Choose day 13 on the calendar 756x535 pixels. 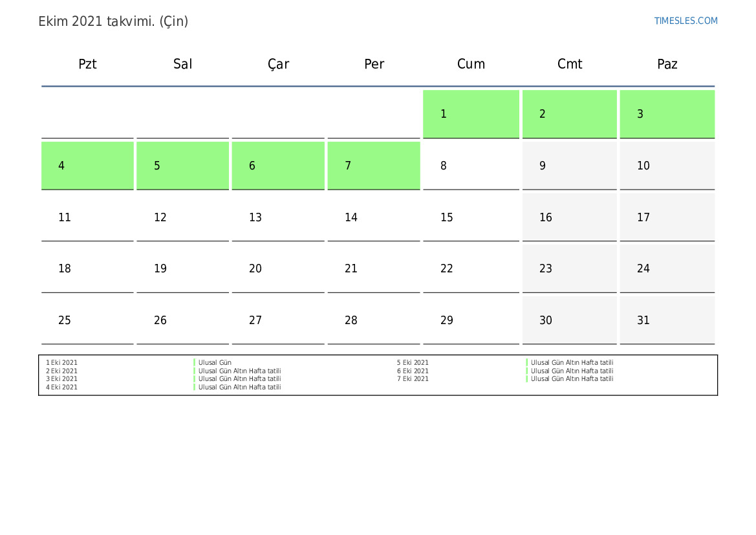pyautogui.click(x=278, y=217)
